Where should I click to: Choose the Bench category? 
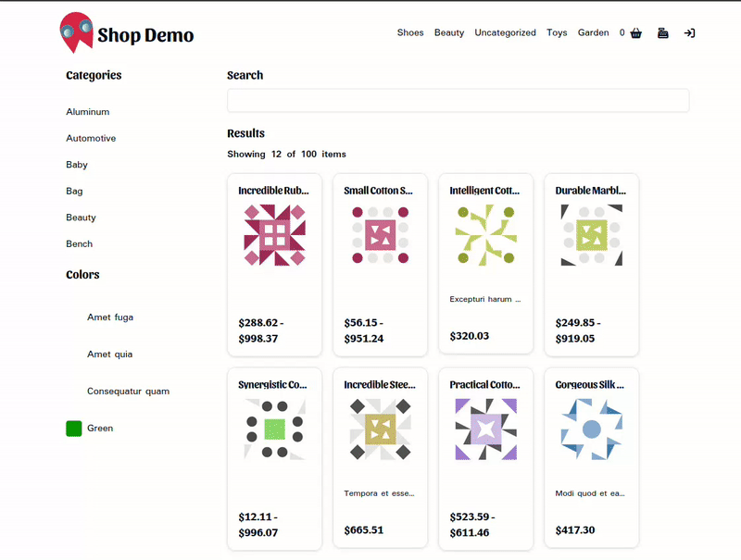80,244
